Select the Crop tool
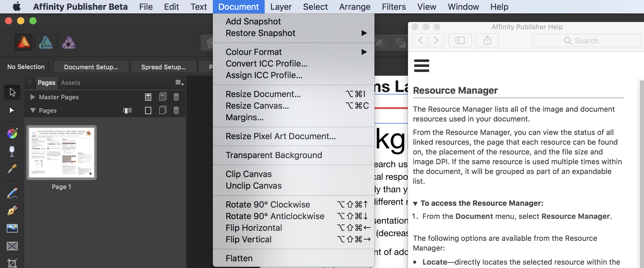644x268 pixels. 12,263
